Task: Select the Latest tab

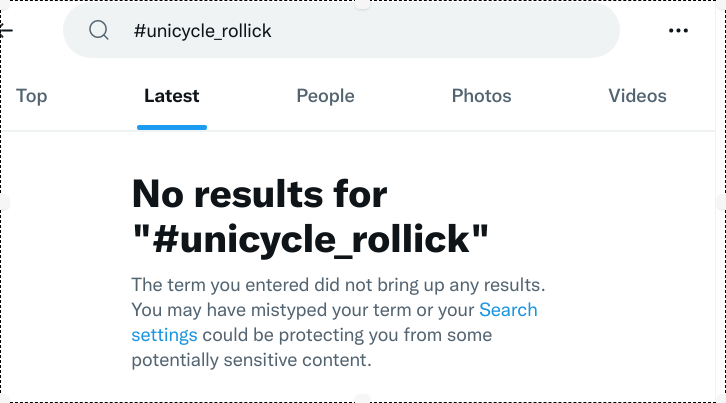Action: 171,96
